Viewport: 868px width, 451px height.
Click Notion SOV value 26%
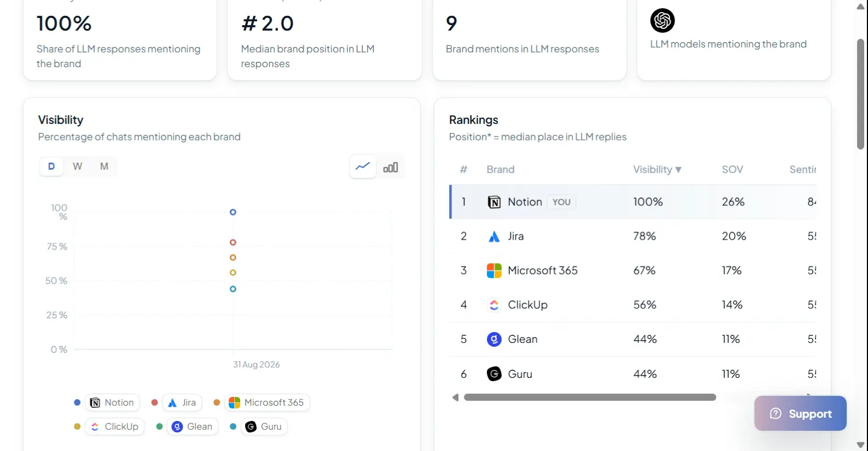coord(733,202)
